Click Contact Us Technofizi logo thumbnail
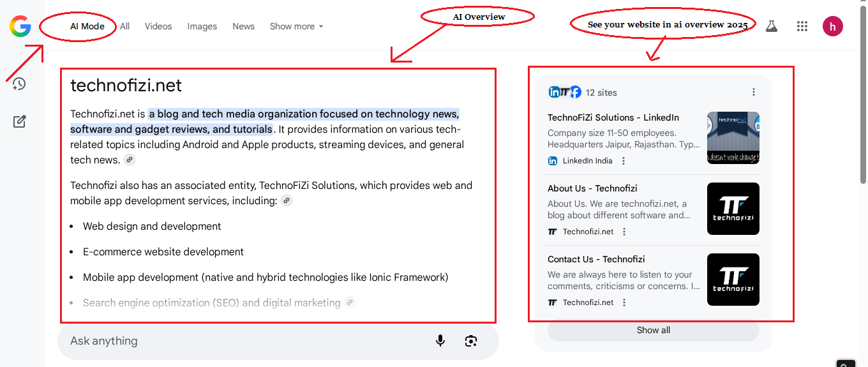 point(733,280)
